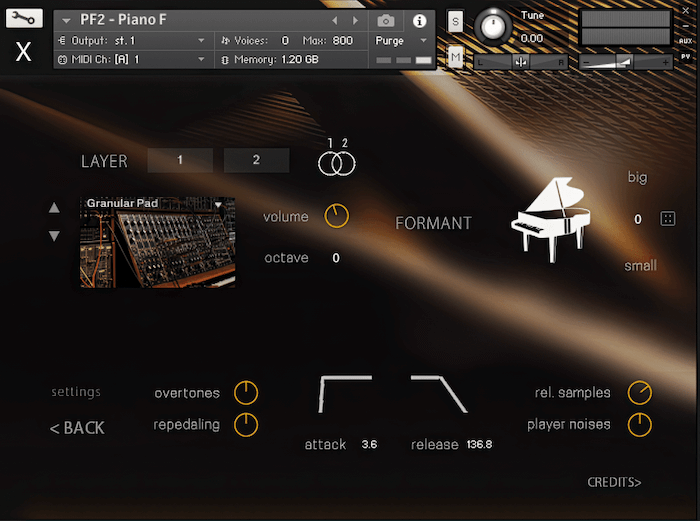Click the formant value 0
This screenshot has height=521, width=700.
pos(638,219)
